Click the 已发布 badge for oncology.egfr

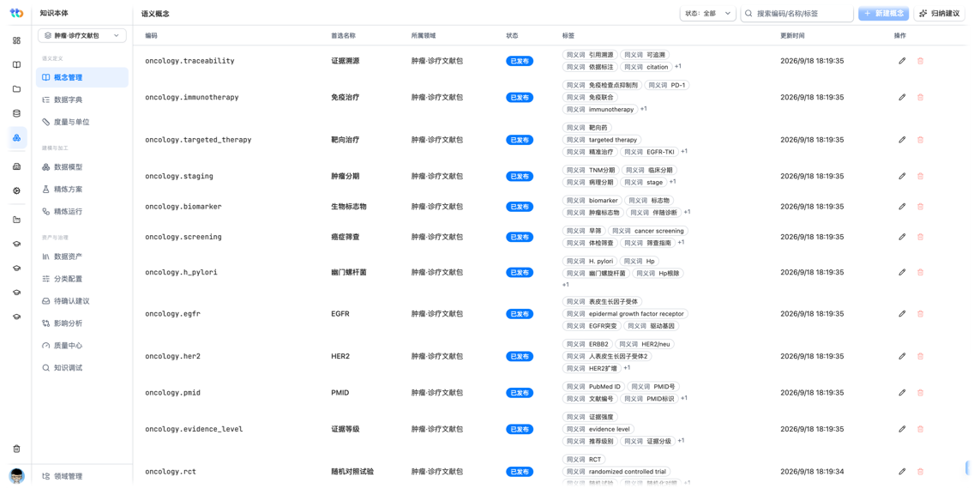pyautogui.click(x=520, y=314)
